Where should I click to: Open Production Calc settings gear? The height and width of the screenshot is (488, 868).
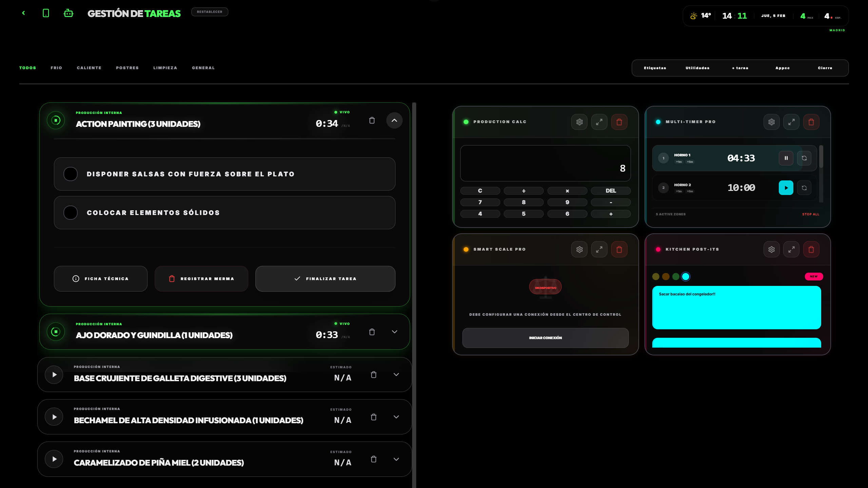(x=579, y=122)
